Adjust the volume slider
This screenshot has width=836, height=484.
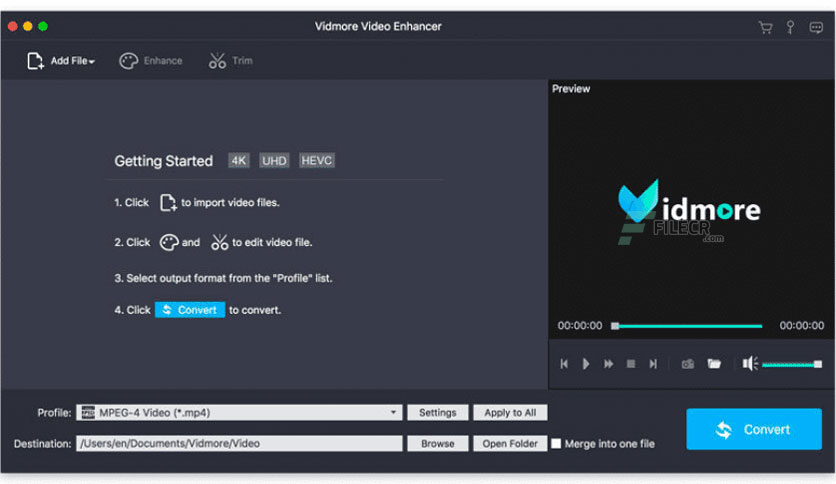[x=792, y=364]
